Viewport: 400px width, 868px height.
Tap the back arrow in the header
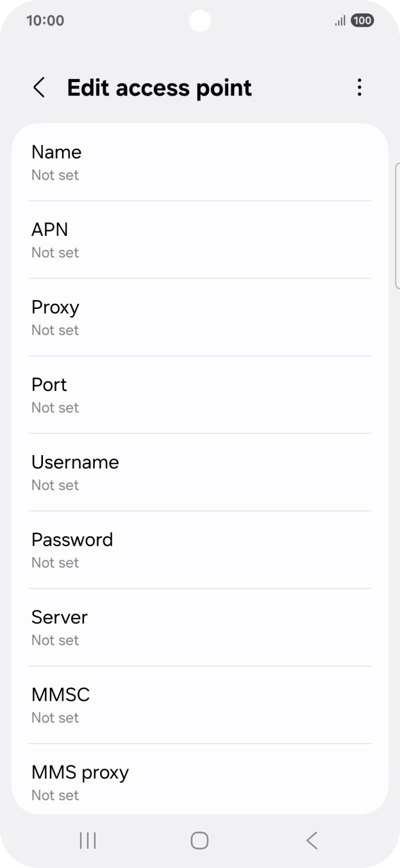click(x=39, y=88)
